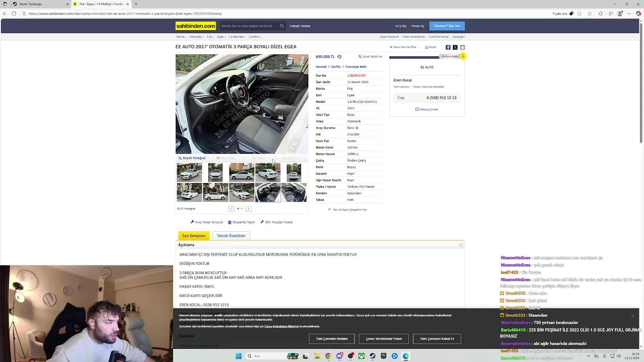Viewport: 644px width, 362px height.
Task: Open the Fiat breadcrumb
Action: point(209,37)
